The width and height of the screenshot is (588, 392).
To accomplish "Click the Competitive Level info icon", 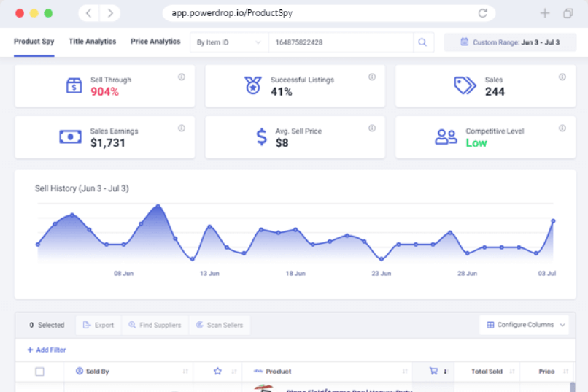I will point(562,128).
